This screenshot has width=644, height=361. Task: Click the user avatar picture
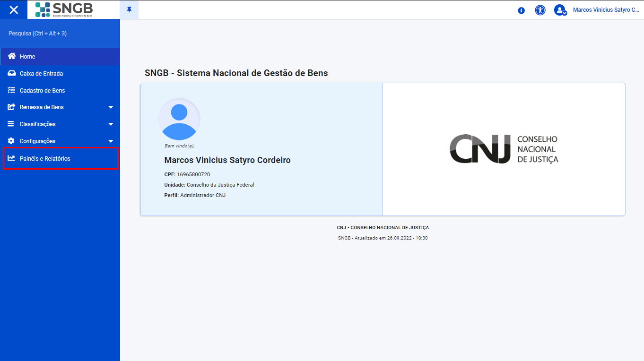click(x=179, y=119)
